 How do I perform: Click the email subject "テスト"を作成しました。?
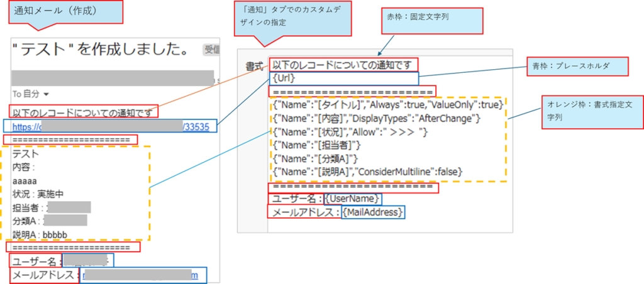(101, 50)
